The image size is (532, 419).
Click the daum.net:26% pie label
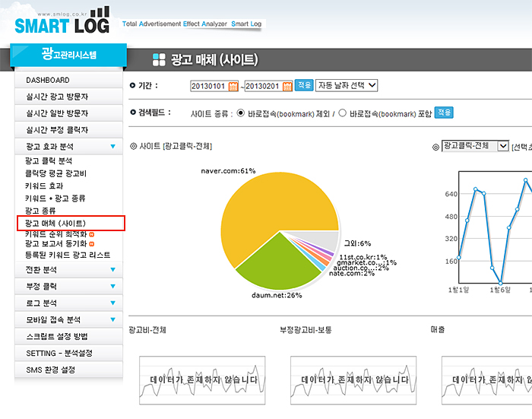point(277,295)
